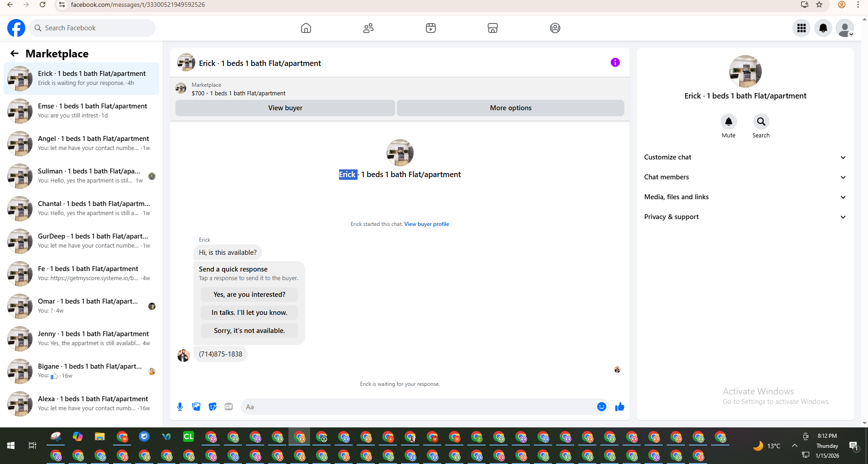Open Alexa's apartment conversation
The height and width of the screenshot is (464, 868).
tap(81, 404)
